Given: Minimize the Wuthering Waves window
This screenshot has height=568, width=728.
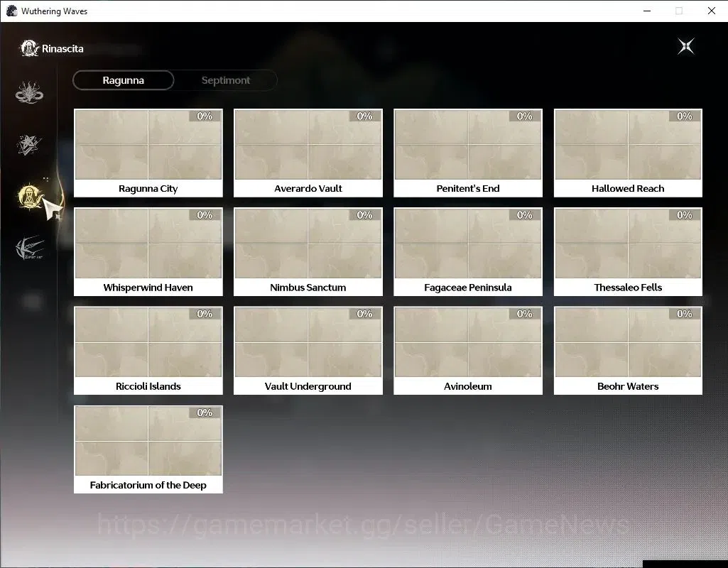Looking at the screenshot, I should click(x=647, y=11).
